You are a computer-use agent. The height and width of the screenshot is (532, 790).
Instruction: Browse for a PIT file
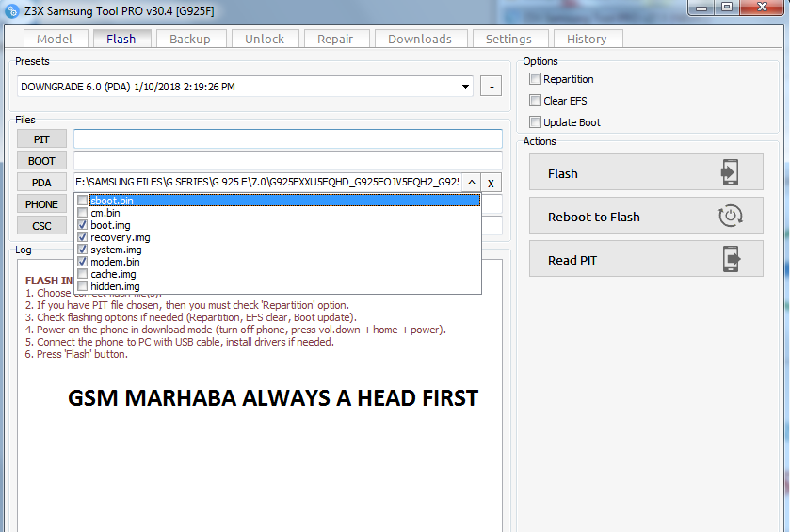click(x=41, y=139)
